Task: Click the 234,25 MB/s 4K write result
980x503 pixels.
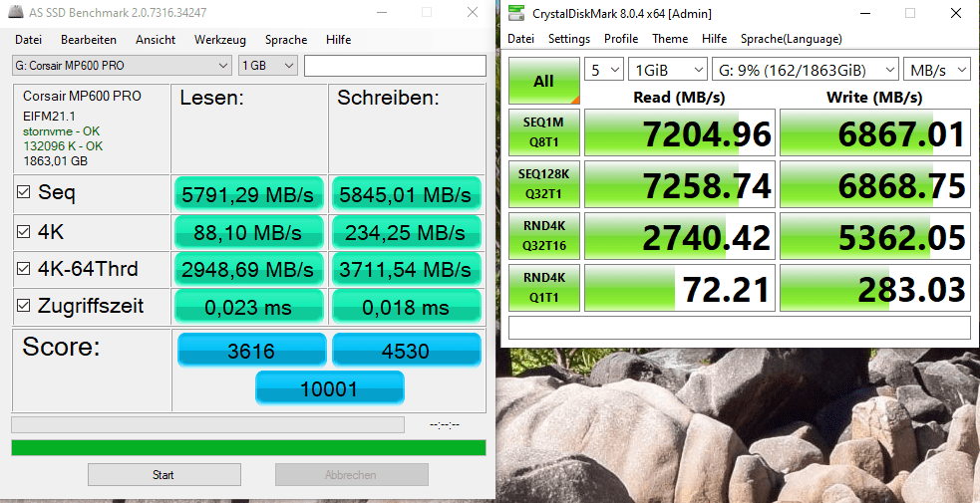Action: pos(406,233)
